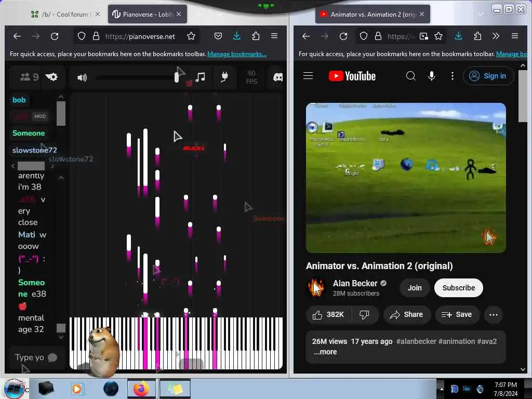532x399 pixels.
Task: Open YouTube search
Action: (410, 76)
